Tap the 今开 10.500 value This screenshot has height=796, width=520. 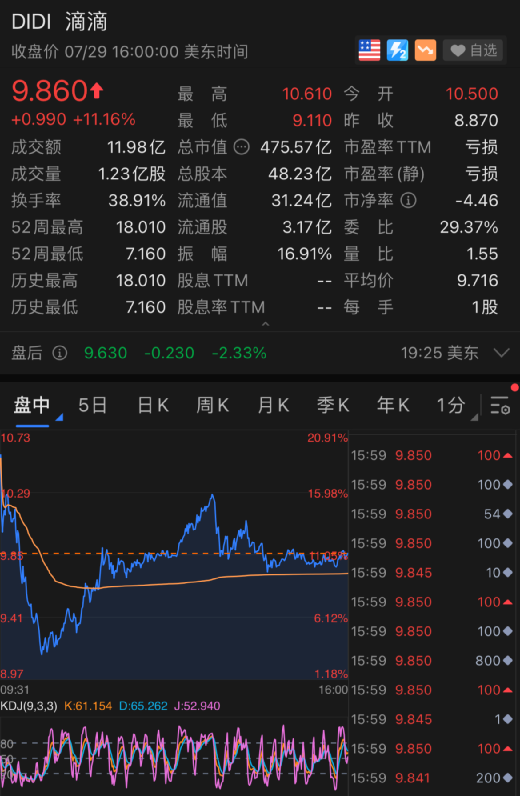point(472,94)
